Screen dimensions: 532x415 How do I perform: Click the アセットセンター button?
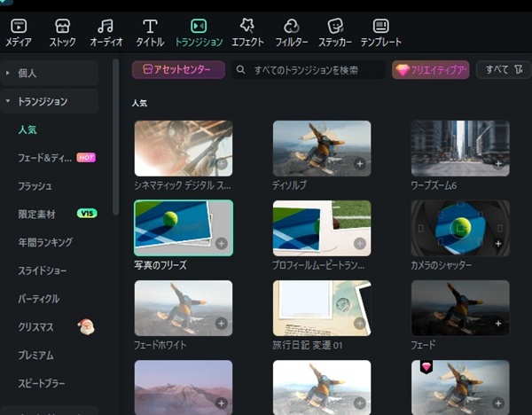click(x=178, y=69)
